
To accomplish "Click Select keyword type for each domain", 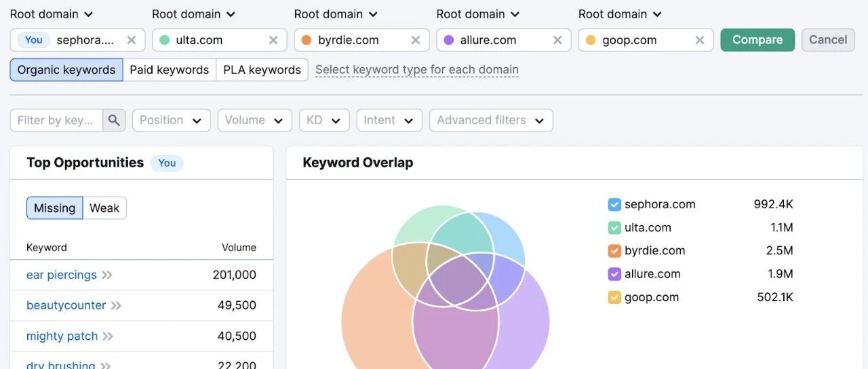I will pos(417,70).
